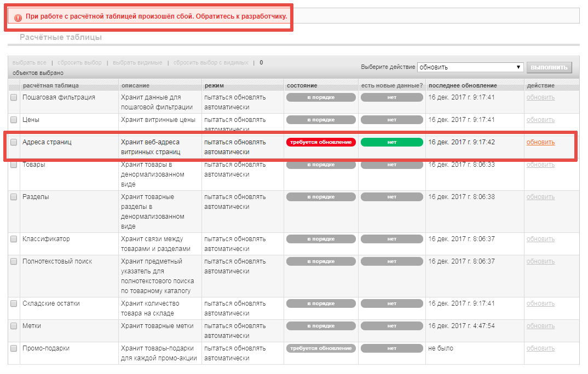Click сбросить выбор с видимых link

pyautogui.click(x=211, y=62)
